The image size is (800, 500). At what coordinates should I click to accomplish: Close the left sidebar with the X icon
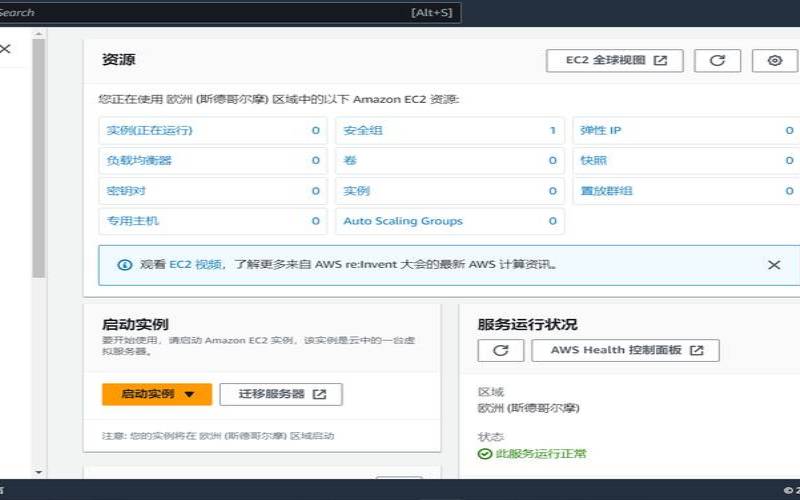6,48
